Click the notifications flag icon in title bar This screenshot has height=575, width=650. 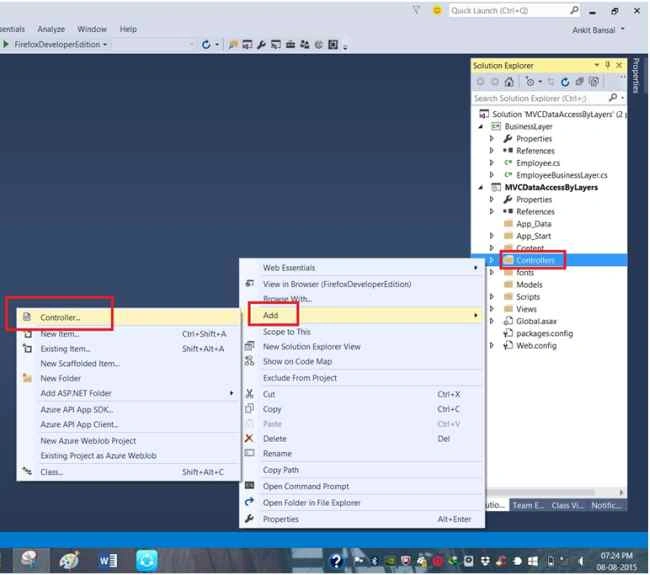tap(416, 10)
